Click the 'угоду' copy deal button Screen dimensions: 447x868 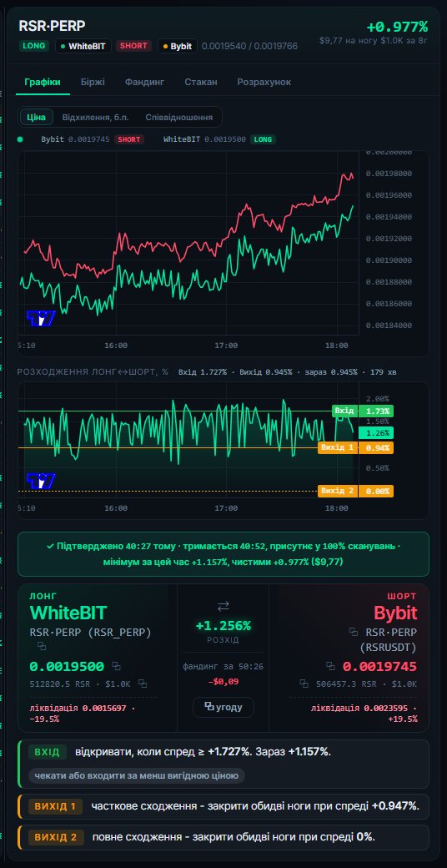tap(223, 707)
